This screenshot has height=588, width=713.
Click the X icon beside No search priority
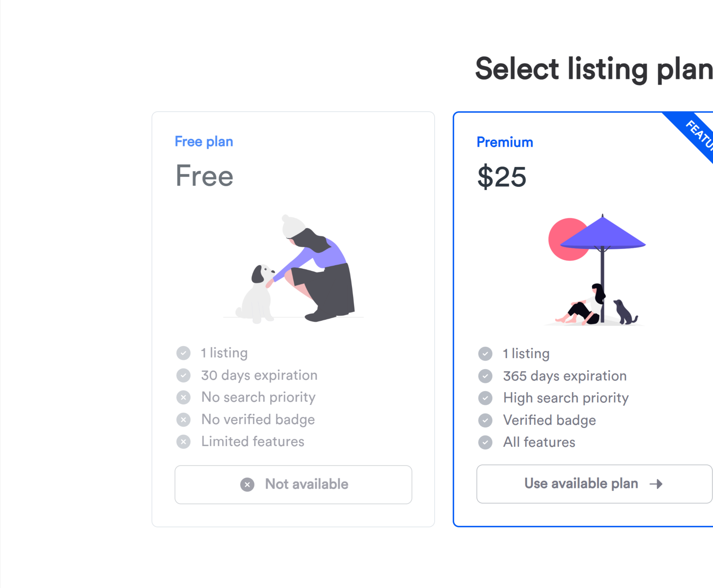pos(183,398)
